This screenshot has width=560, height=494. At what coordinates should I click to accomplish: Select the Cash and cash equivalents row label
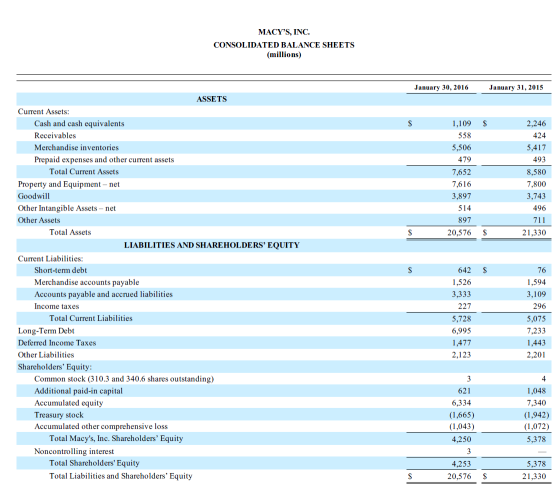(x=79, y=124)
